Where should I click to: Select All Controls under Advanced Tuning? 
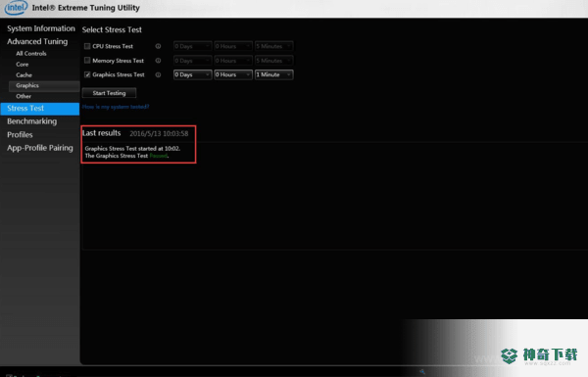point(31,54)
